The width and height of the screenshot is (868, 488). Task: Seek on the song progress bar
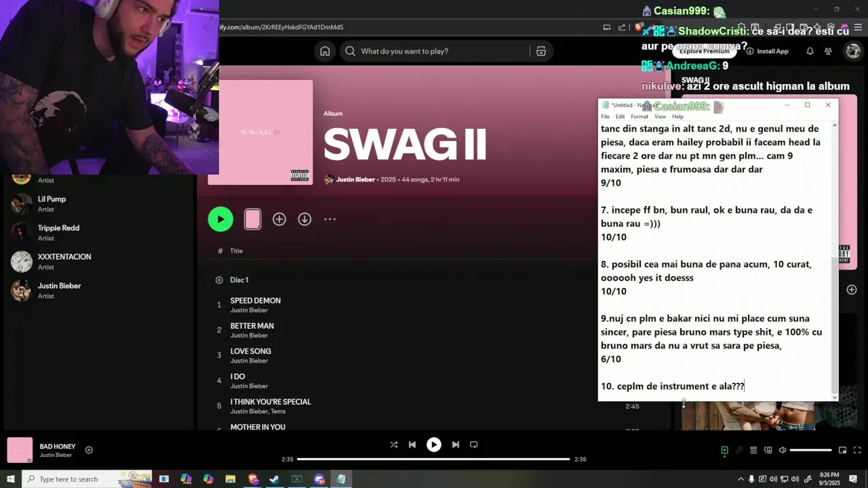(x=433, y=459)
